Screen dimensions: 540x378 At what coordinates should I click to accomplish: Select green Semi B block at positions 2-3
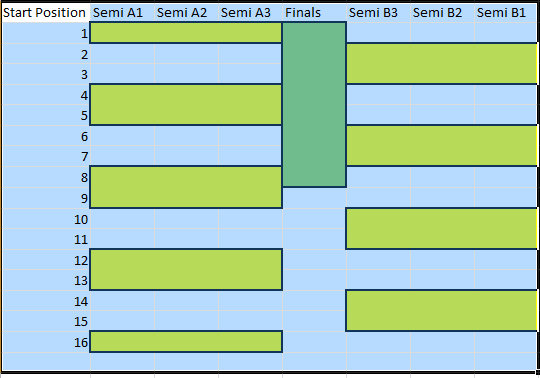(442, 63)
